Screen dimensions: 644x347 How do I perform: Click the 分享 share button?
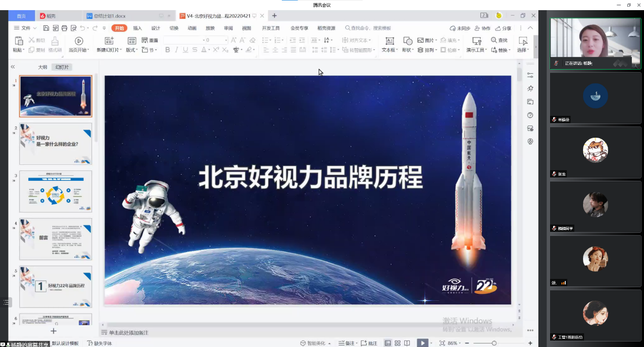[503, 28]
